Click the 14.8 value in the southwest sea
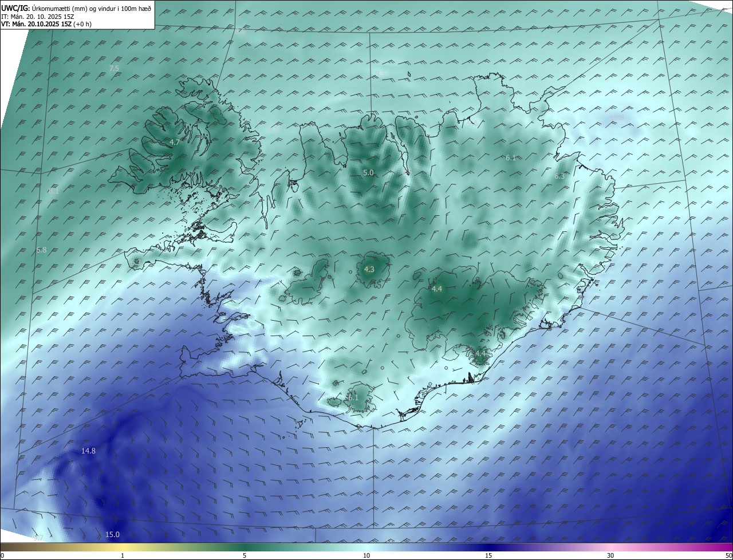The height and width of the screenshot is (560, 733). point(88,451)
